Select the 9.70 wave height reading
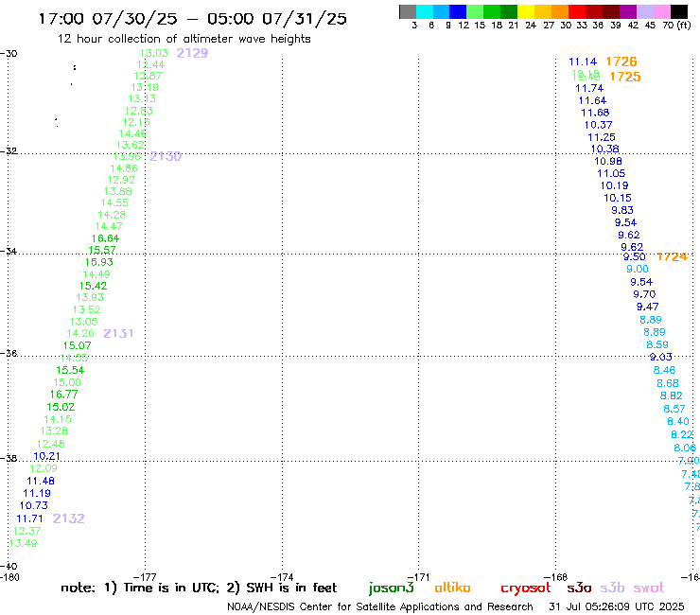 [x=644, y=294]
